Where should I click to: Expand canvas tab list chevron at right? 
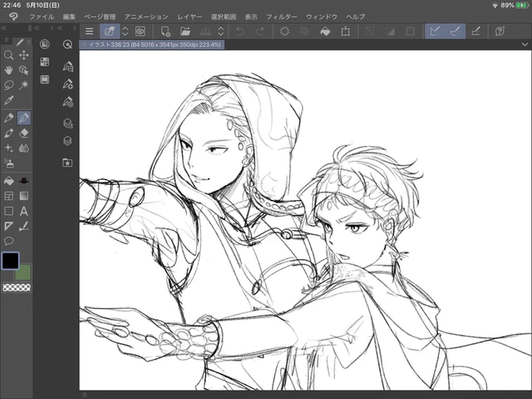pos(524,45)
